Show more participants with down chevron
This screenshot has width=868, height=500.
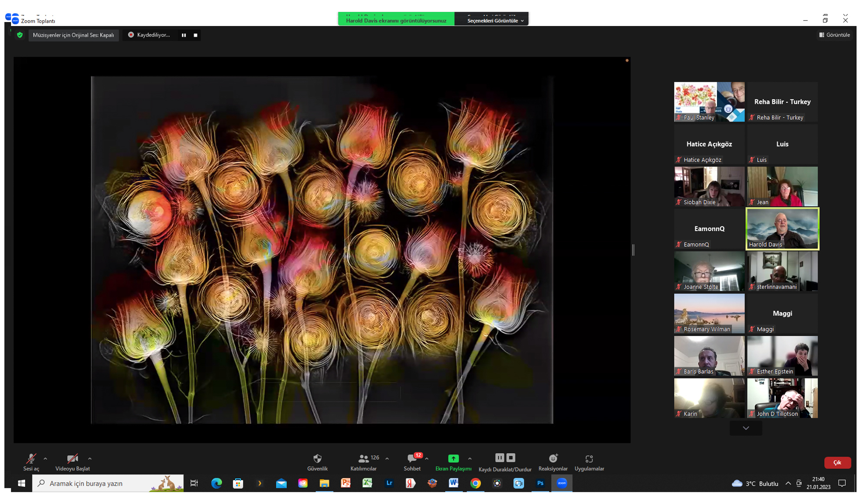[x=746, y=428]
